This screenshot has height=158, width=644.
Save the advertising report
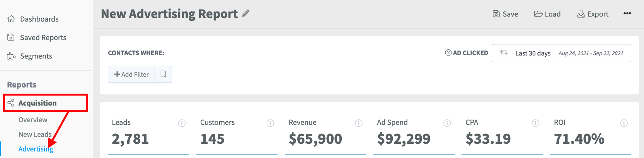pyautogui.click(x=505, y=14)
